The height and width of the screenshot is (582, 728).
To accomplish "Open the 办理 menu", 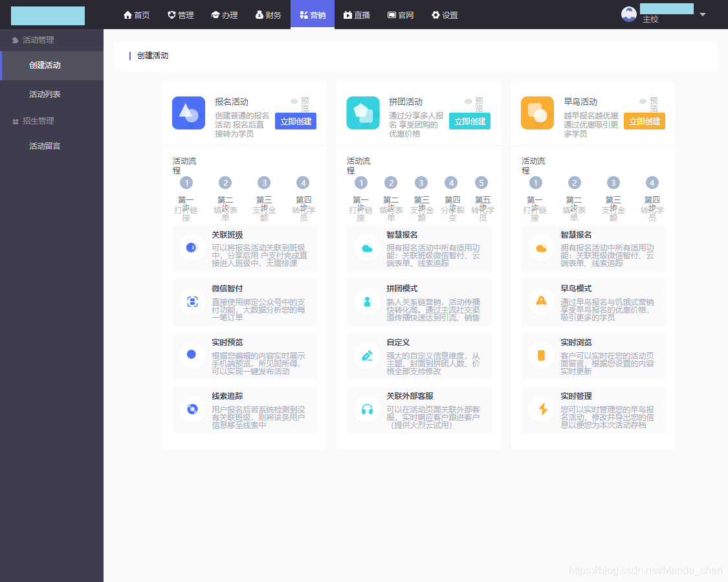I will [x=225, y=15].
